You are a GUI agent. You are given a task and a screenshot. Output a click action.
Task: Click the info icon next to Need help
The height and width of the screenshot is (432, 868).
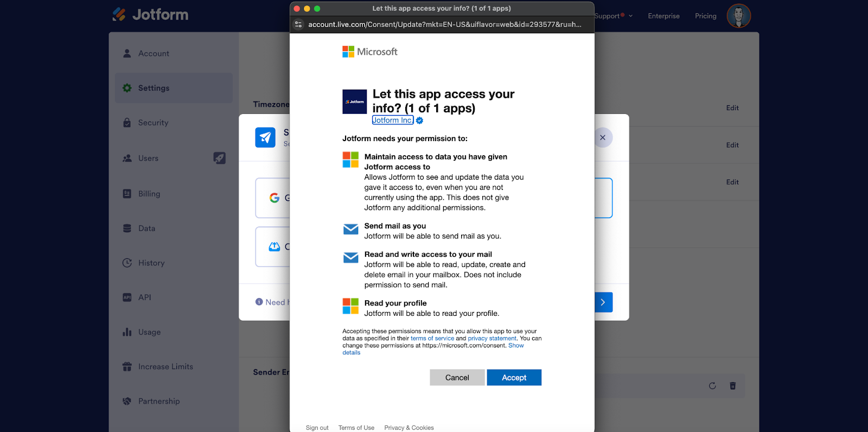click(259, 302)
